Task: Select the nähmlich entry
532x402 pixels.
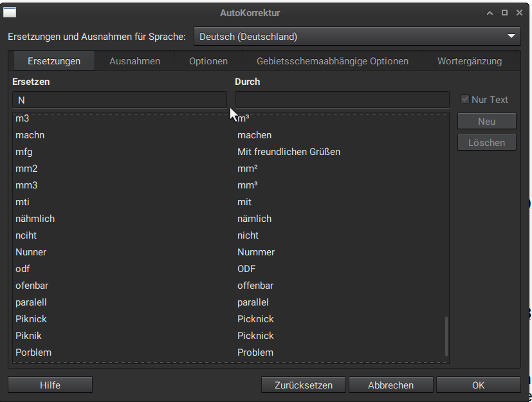Action: click(231, 219)
